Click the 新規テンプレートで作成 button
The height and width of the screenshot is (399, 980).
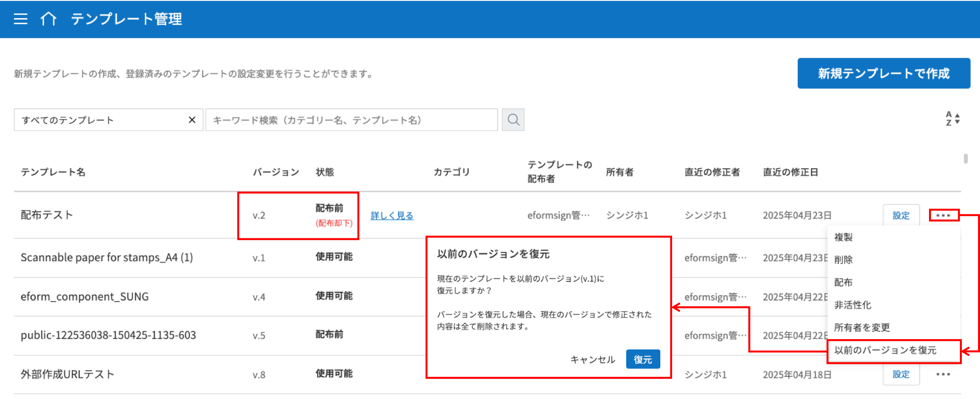883,74
